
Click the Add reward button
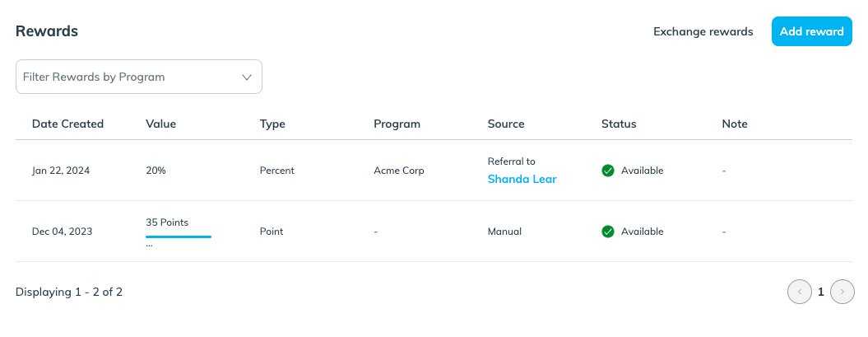point(811,31)
